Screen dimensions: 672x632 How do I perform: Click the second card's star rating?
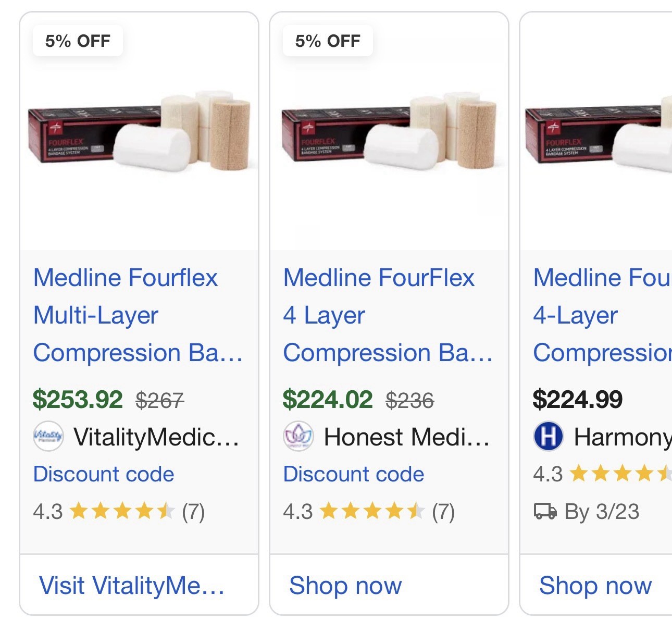[372, 511]
